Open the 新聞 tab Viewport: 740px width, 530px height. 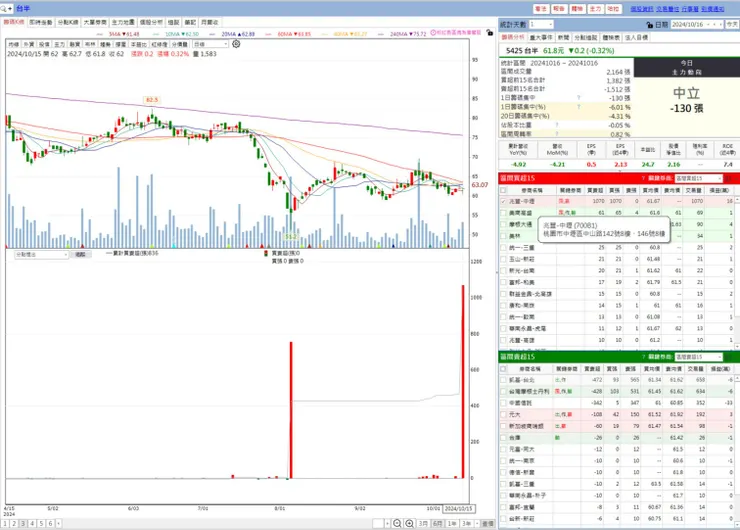[563, 37]
